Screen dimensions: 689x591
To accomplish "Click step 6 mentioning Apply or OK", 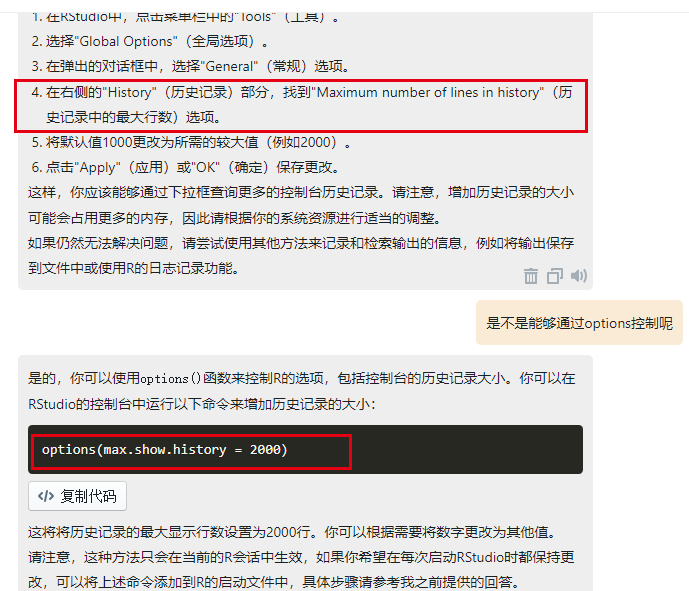I will (185, 167).
